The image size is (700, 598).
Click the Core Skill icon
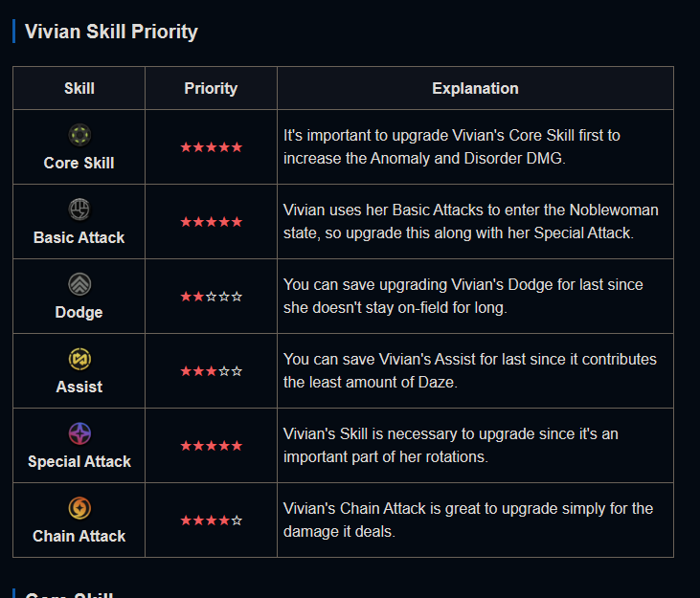pyautogui.click(x=79, y=135)
